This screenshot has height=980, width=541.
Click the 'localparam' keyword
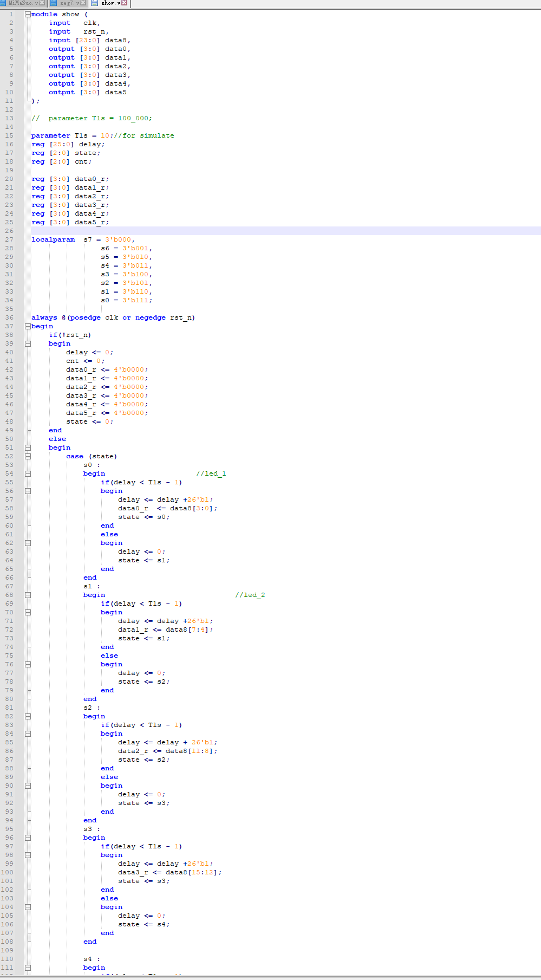pos(53,239)
